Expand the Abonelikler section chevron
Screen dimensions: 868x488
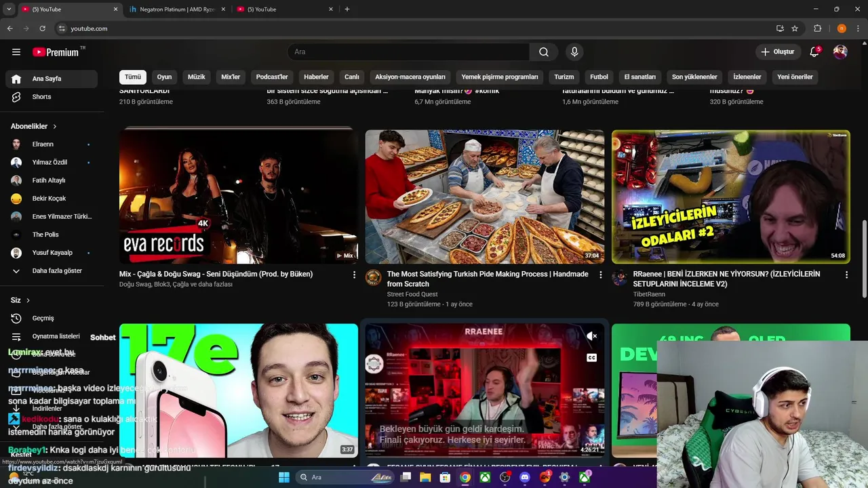(55, 127)
